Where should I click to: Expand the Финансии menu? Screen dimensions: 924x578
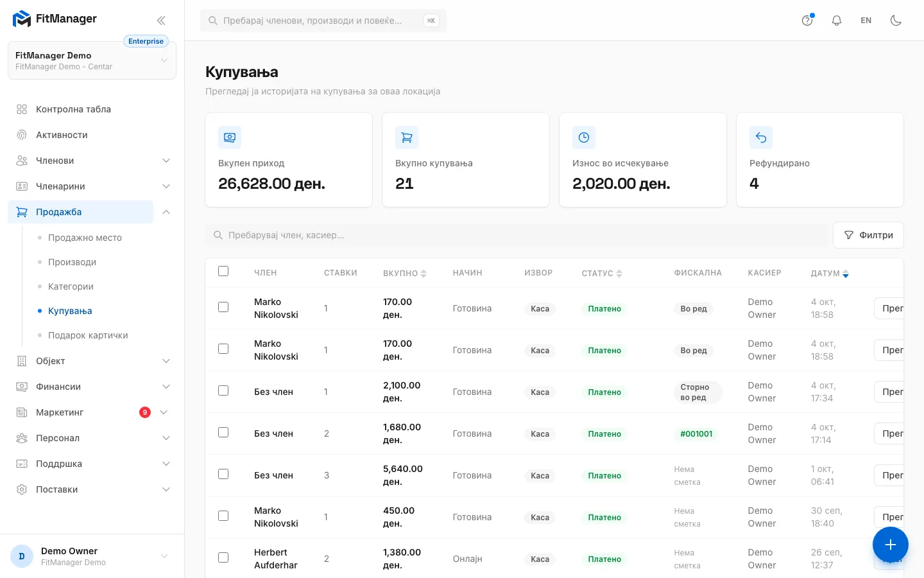click(166, 387)
